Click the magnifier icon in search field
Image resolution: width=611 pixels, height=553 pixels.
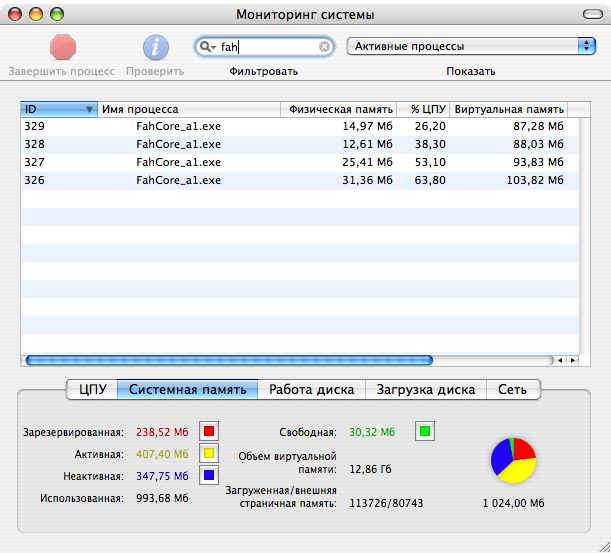point(206,47)
